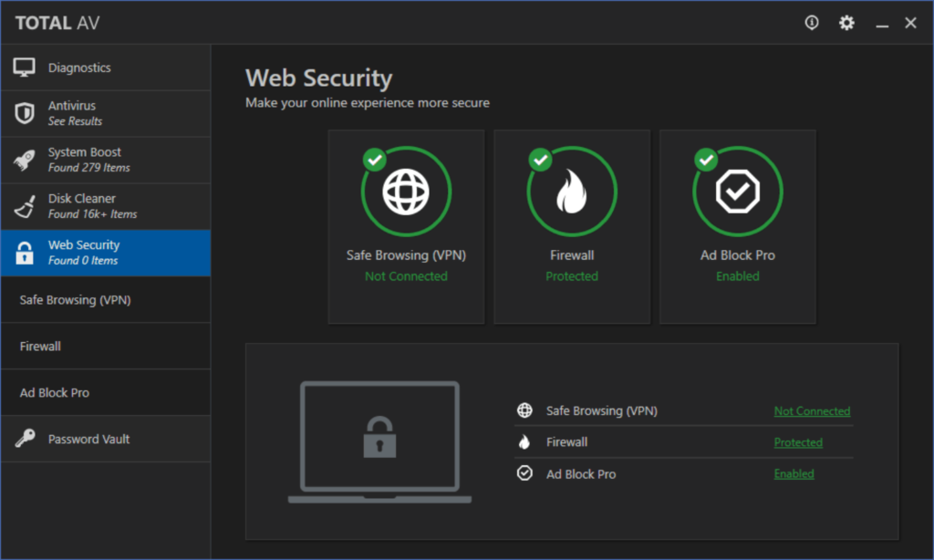This screenshot has height=560, width=934.
Task: Click "Found 16k+ Items" under Disk Cleaner
Action: [x=92, y=213]
